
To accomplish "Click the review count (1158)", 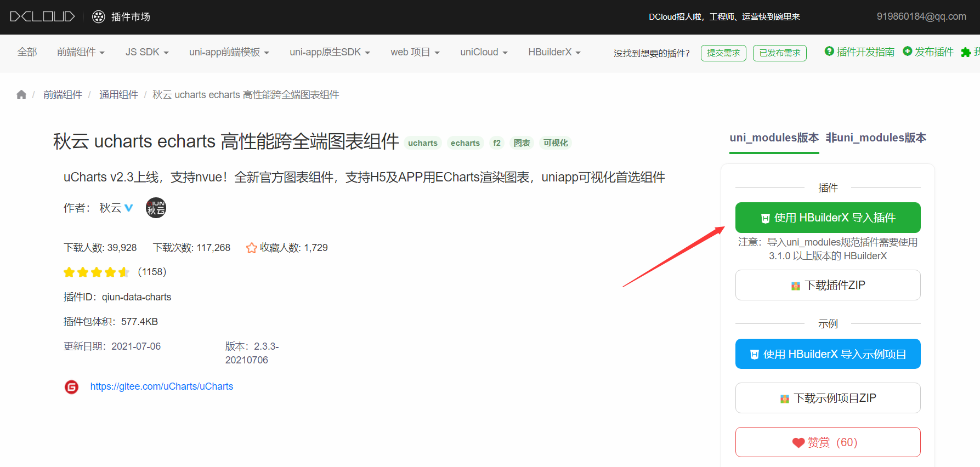I will click(152, 272).
